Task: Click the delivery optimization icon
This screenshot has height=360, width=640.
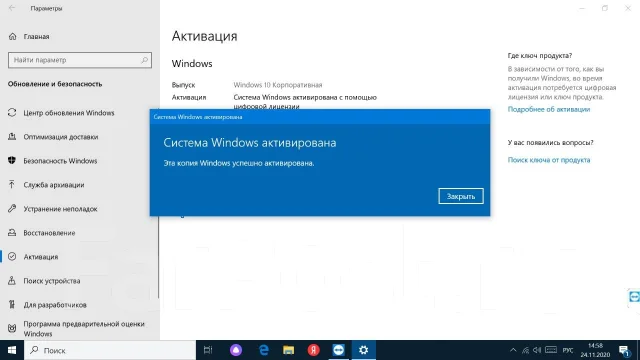Action: (x=12, y=137)
